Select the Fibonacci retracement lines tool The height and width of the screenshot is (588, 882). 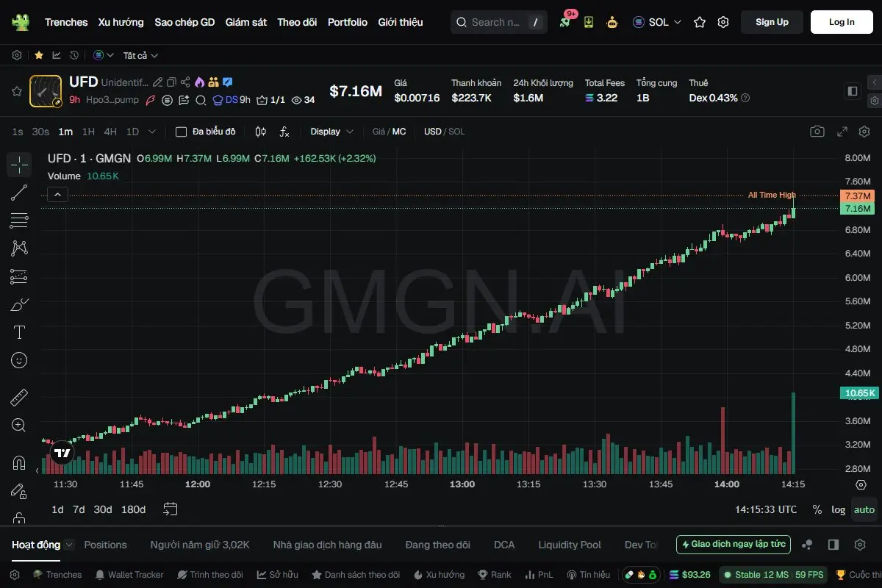19,220
